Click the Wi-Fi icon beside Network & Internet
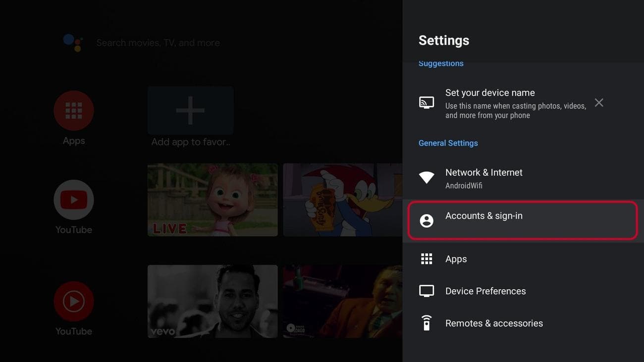 427,177
